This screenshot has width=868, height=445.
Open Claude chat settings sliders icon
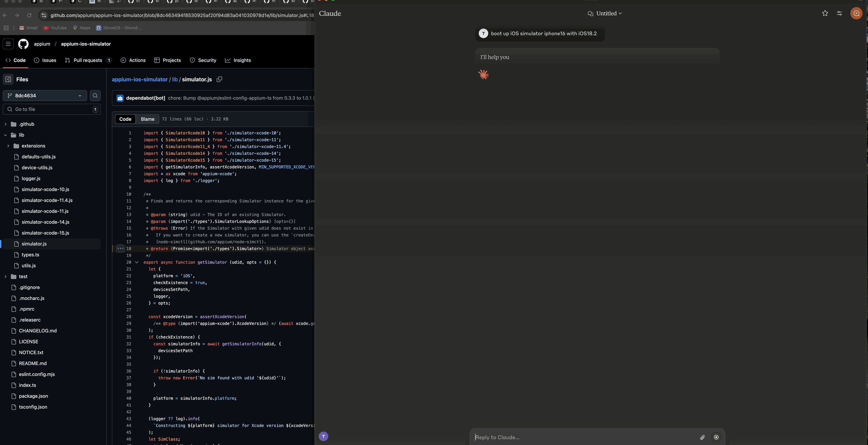click(x=839, y=13)
